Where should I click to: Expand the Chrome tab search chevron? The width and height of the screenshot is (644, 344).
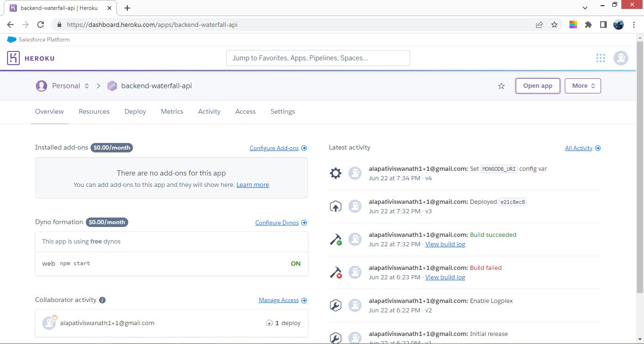[x=585, y=8]
